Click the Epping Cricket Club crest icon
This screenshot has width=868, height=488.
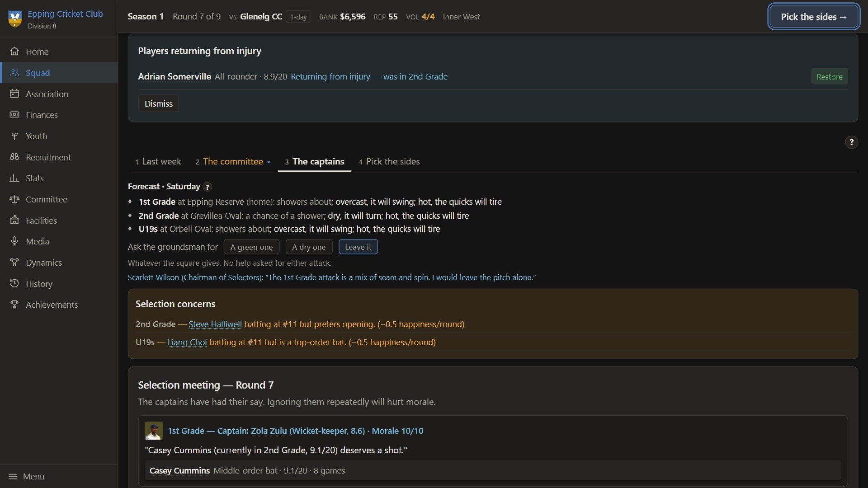tap(15, 19)
